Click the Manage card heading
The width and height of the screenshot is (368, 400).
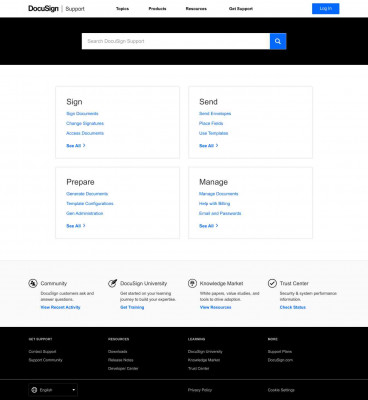(214, 182)
